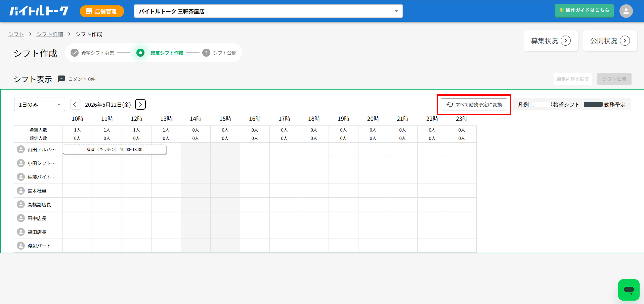Click the シフト公開 publish button
644x304 pixels.
614,79
